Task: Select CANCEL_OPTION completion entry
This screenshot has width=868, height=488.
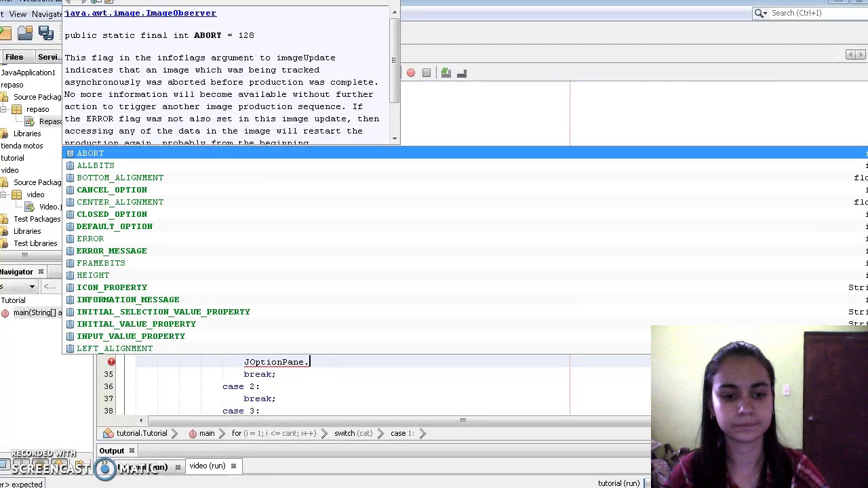Action: (465, 190)
